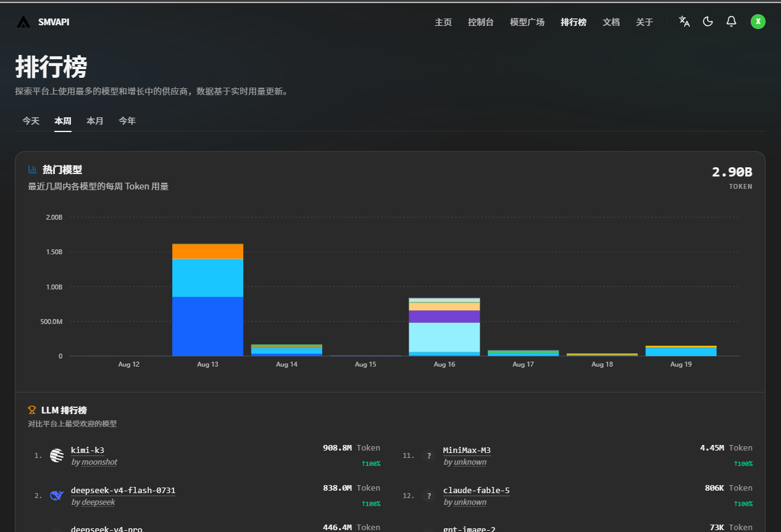
Task: Switch to the 本周 tab
Action: pos(63,121)
